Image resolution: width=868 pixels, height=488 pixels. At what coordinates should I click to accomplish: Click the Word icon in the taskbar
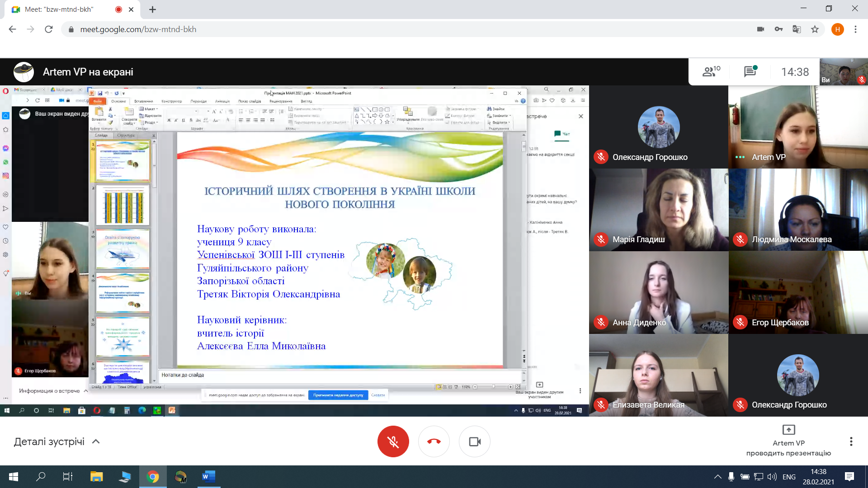pos(208,476)
